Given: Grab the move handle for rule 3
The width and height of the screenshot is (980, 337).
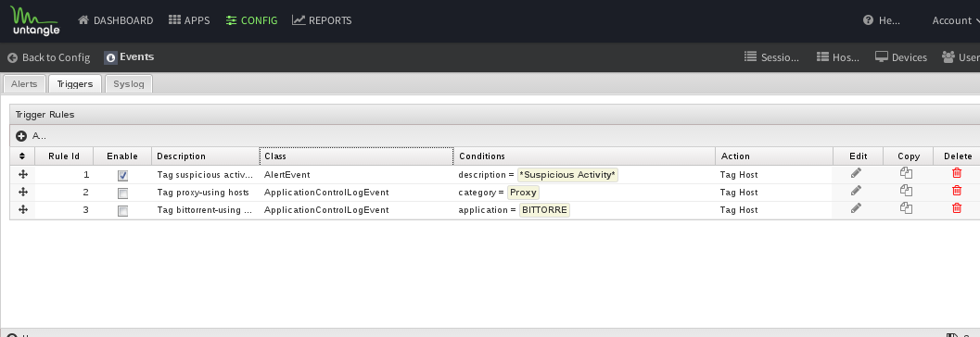Looking at the screenshot, I should click(x=22, y=209).
